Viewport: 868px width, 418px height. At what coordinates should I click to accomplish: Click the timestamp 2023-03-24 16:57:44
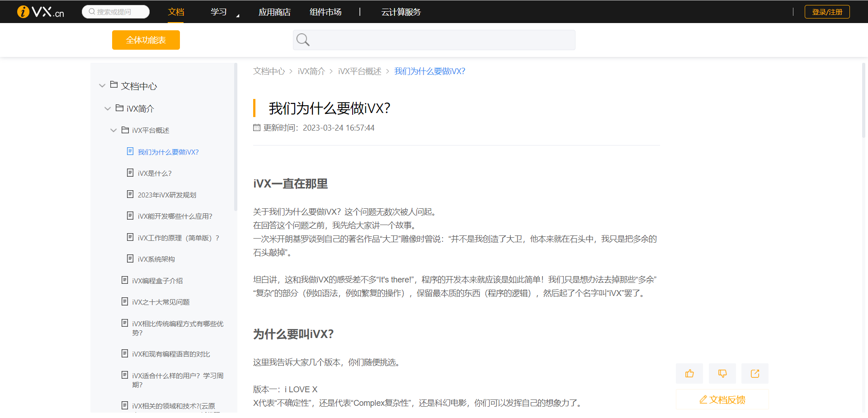pos(339,128)
